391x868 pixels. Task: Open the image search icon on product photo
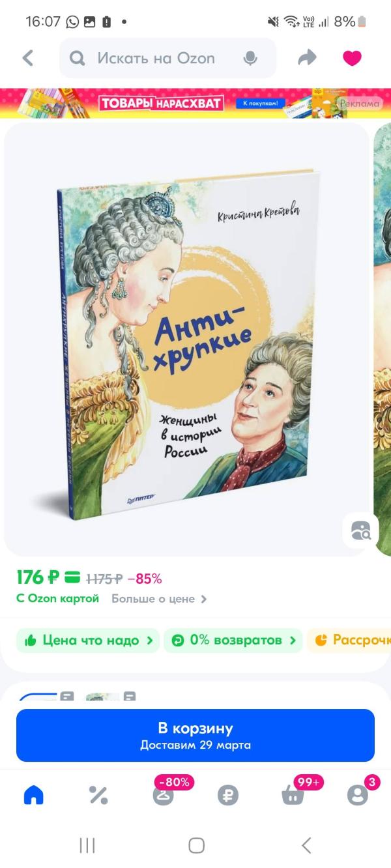(x=360, y=531)
